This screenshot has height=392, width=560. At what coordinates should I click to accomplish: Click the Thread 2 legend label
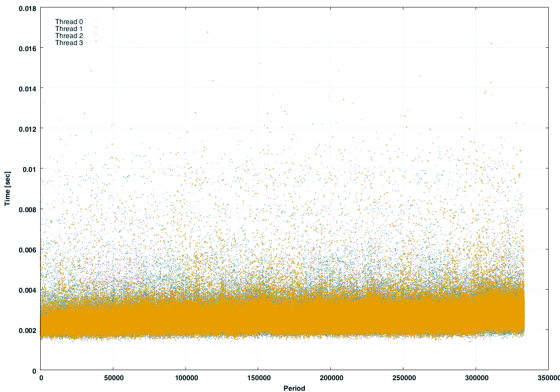click(x=69, y=35)
